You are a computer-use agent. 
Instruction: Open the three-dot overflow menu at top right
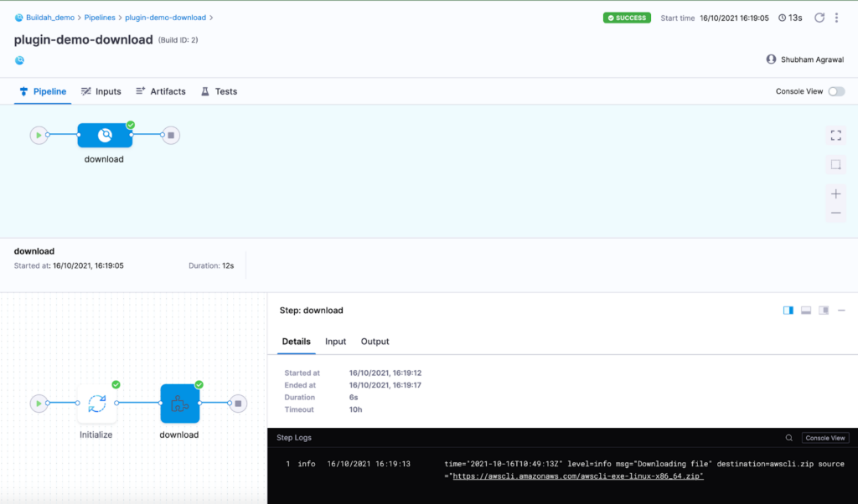click(x=836, y=17)
